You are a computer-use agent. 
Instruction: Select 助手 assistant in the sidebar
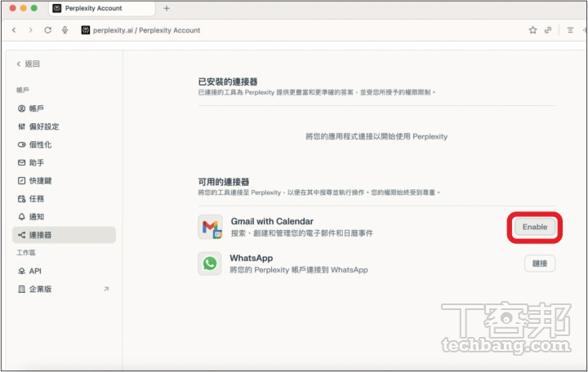[x=36, y=162]
